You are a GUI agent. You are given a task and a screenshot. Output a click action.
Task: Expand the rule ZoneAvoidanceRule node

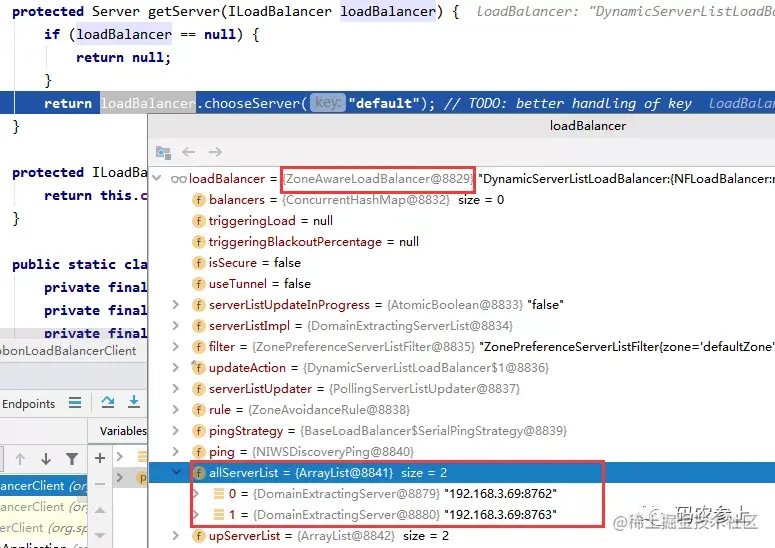point(175,410)
